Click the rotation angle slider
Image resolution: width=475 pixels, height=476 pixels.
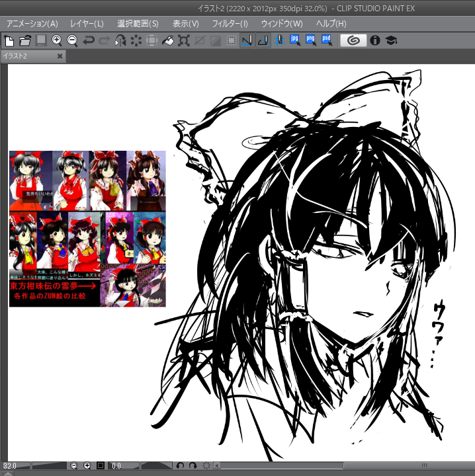coord(157,465)
